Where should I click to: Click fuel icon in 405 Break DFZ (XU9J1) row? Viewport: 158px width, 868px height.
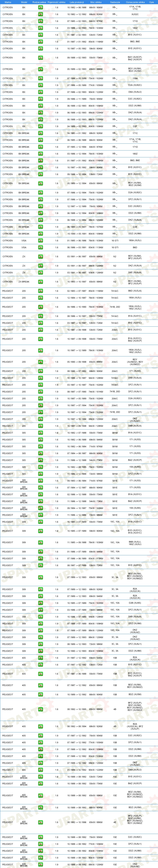(x=41, y=844)
